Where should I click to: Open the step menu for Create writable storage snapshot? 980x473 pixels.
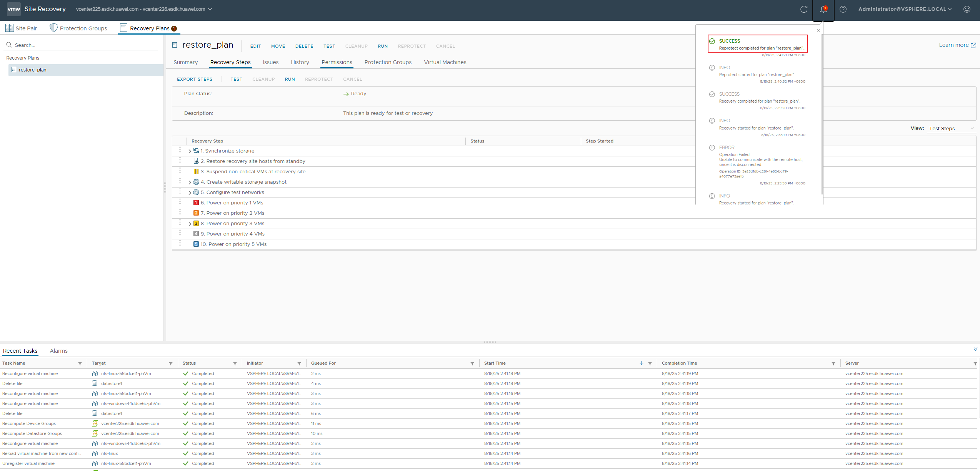click(x=180, y=181)
